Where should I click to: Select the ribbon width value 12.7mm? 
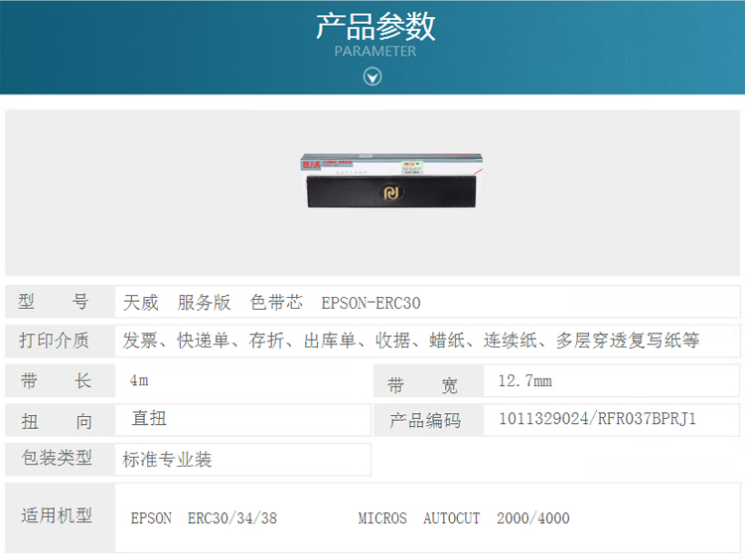pyautogui.click(x=525, y=380)
